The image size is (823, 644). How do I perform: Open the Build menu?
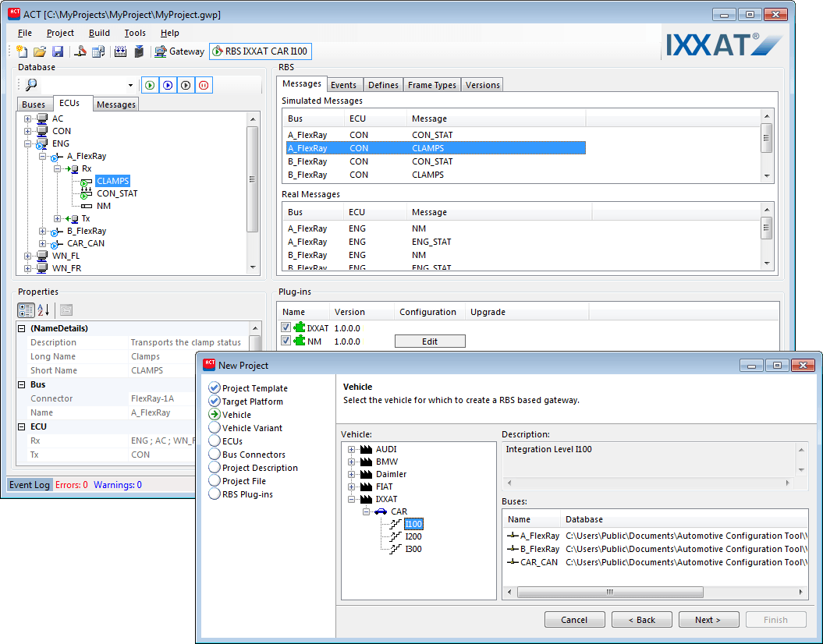pyautogui.click(x=99, y=33)
